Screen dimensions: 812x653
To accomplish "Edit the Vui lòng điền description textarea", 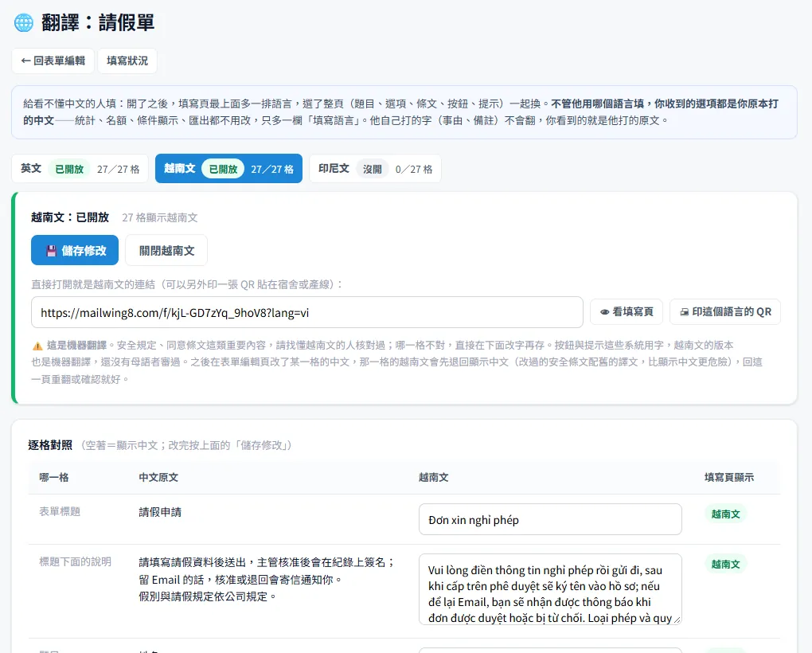I will pyautogui.click(x=550, y=589).
